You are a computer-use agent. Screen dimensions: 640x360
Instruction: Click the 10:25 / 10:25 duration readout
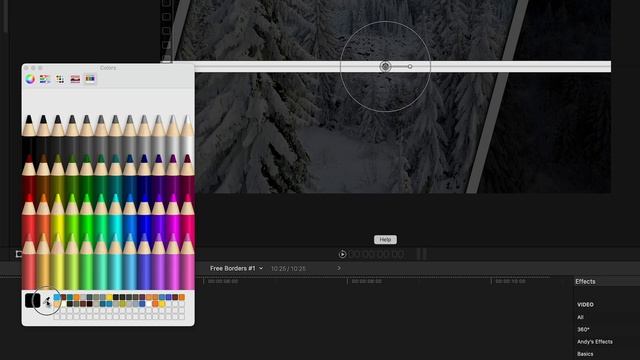pyautogui.click(x=288, y=269)
